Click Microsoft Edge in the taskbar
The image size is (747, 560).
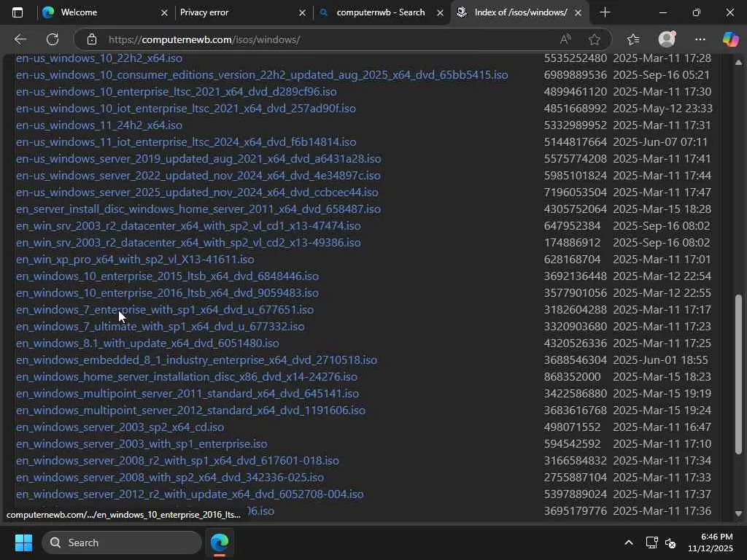pos(220,542)
